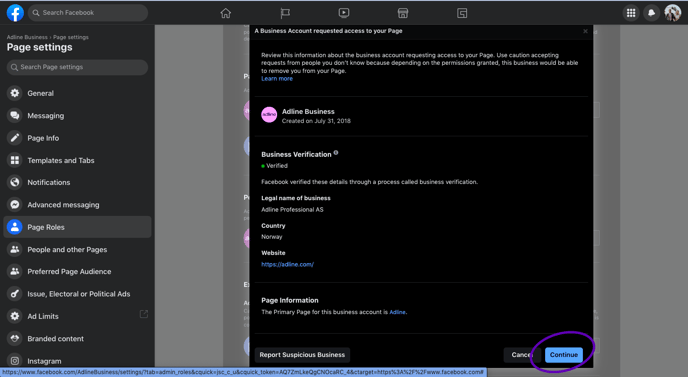Close the dialog with the X icon
Viewport: 688px width, 377px height.
[x=585, y=31]
